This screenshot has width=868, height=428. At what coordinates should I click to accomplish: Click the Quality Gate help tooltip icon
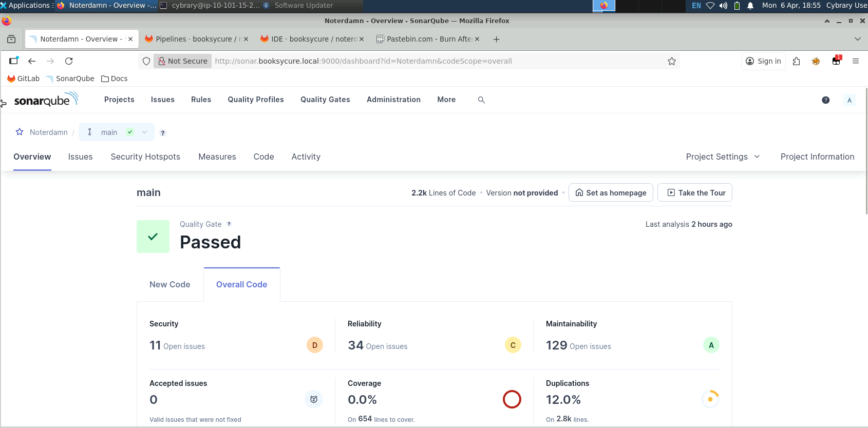[x=229, y=224]
